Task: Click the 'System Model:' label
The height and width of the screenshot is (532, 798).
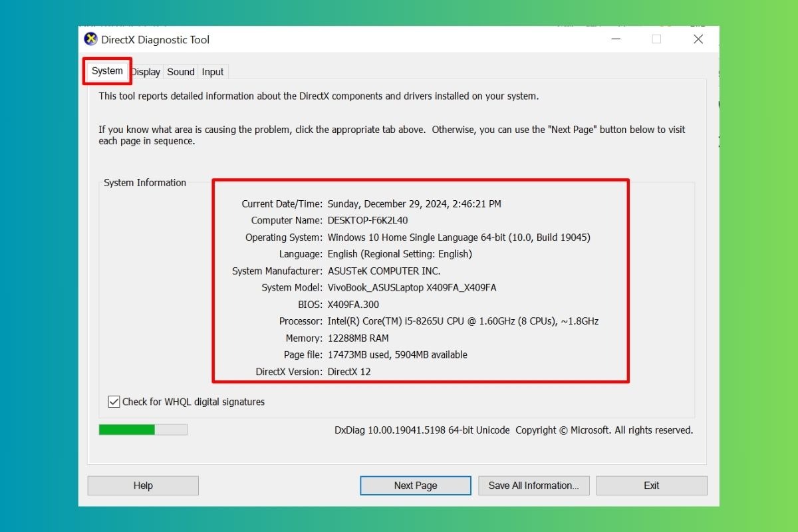Action: [293, 288]
